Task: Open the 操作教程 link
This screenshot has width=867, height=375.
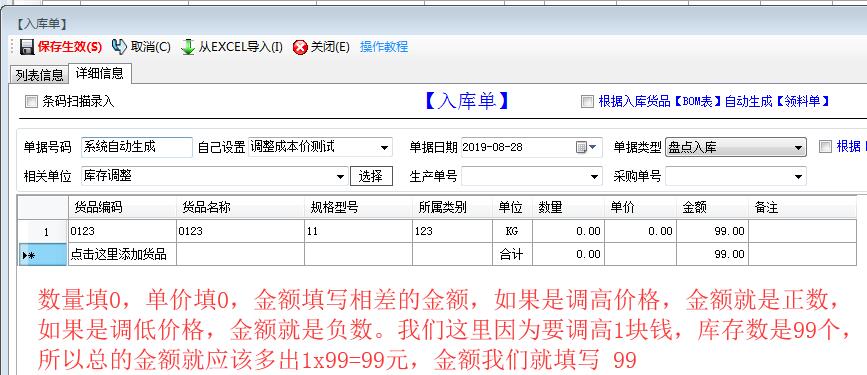Action: click(384, 47)
